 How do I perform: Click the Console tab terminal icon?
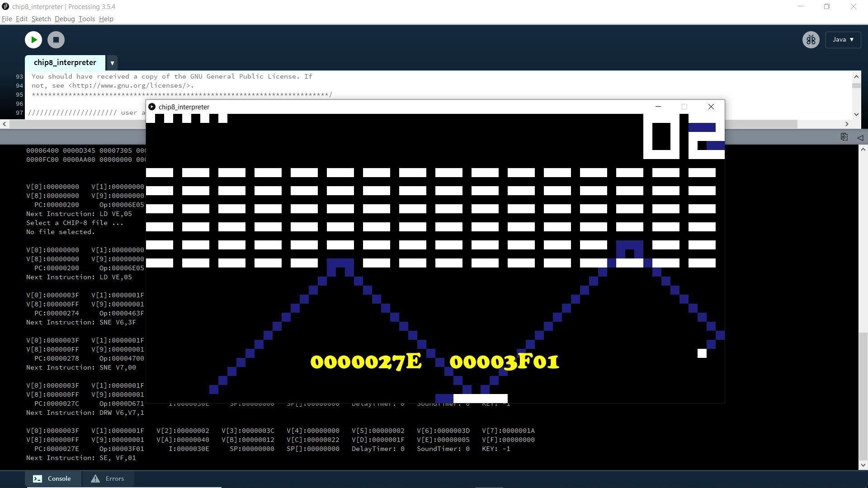point(38,478)
